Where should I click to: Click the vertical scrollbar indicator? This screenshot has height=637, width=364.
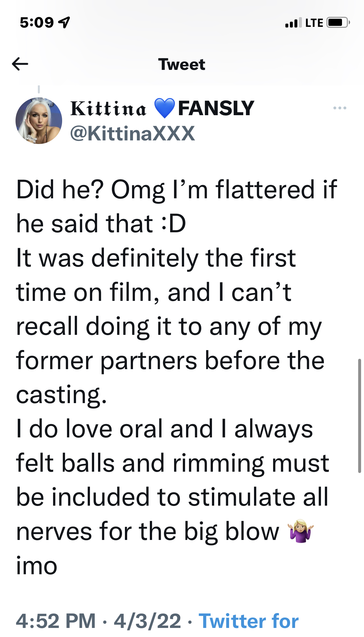pos(359,416)
